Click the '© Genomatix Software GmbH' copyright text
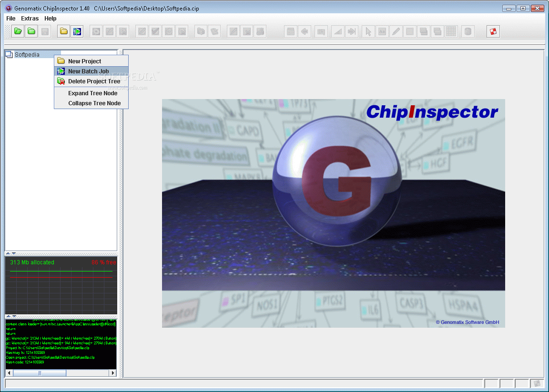The width and height of the screenshot is (549, 392). [468, 322]
